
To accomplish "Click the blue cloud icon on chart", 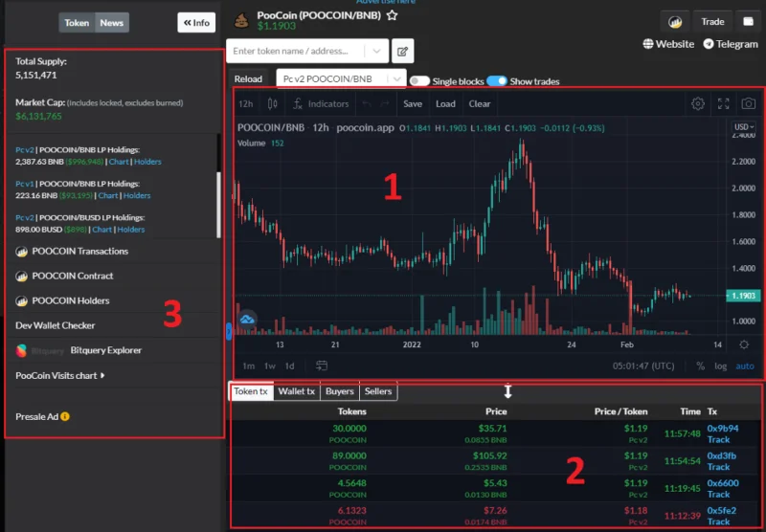I will tap(247, 320).
